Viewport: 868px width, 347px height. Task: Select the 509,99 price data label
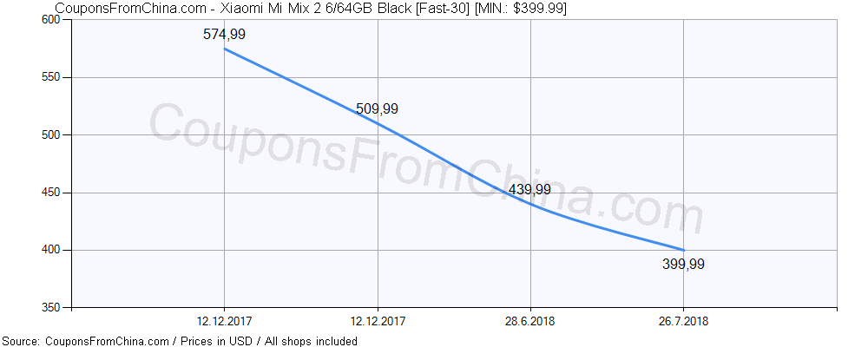tap(377, 109)
